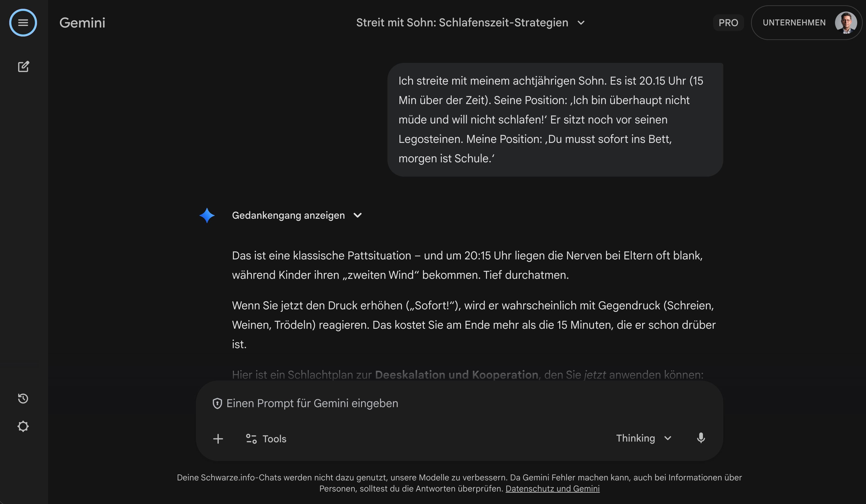Image resolution: width=866 pixels, height=504 pixels.
Task: Click the plus icon to add files
Action: point(218,438)
